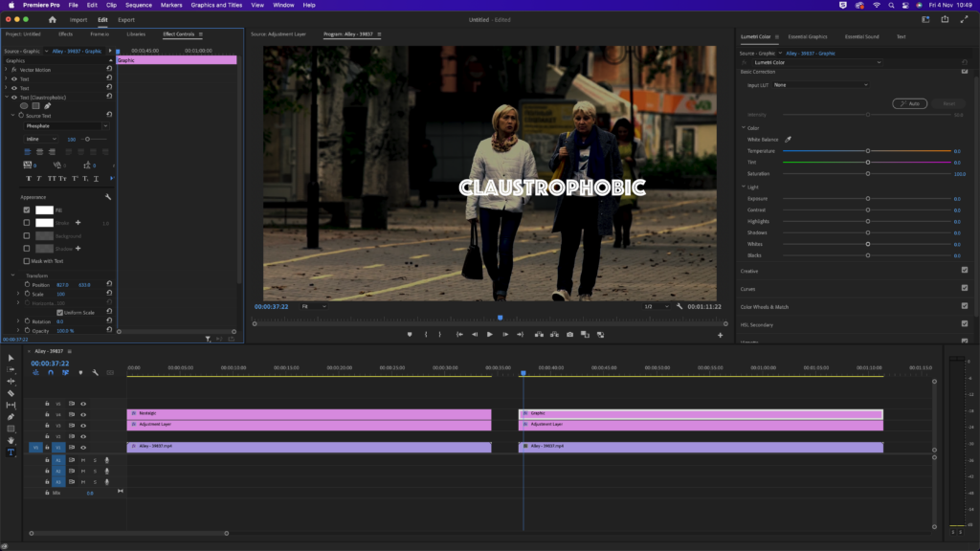This screenshot has width=980, height=551.
Task: Toggle the Curves section checkbox
Action: 965,288
